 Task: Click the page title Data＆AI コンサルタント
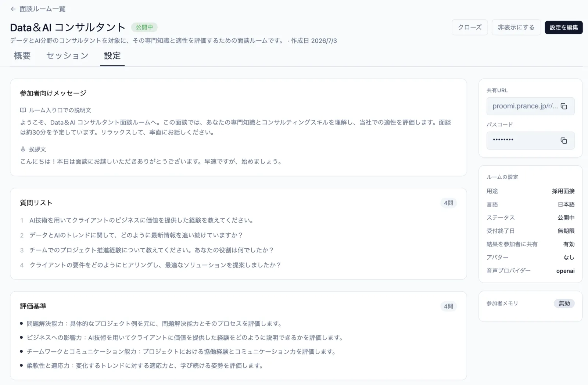[68, 27]
